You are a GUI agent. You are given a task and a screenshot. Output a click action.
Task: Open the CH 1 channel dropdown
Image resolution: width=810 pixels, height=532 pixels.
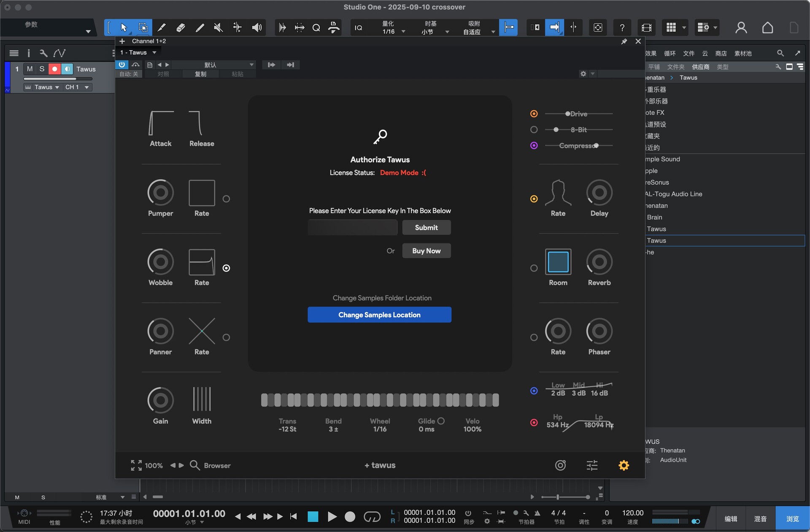click(x=77, y=87)
